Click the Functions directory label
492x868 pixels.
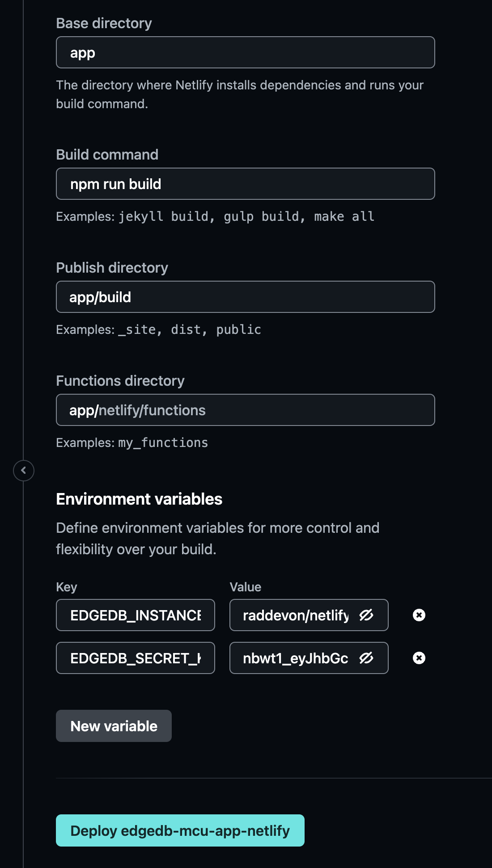120,381
